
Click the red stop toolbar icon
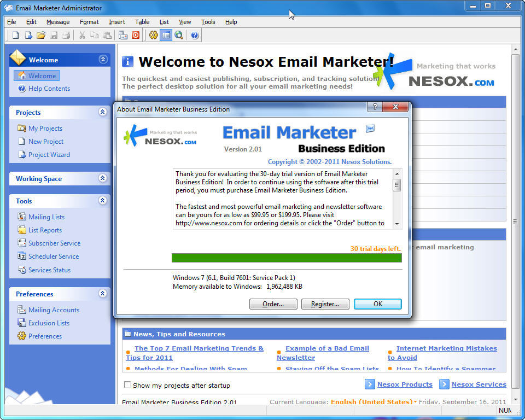tap(136, 35)
